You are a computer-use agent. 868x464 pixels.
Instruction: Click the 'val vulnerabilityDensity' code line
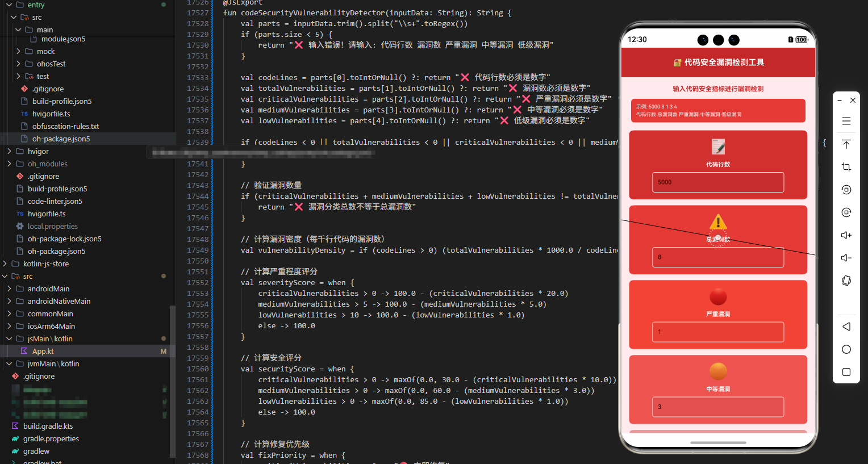click(x=429, y=250)
